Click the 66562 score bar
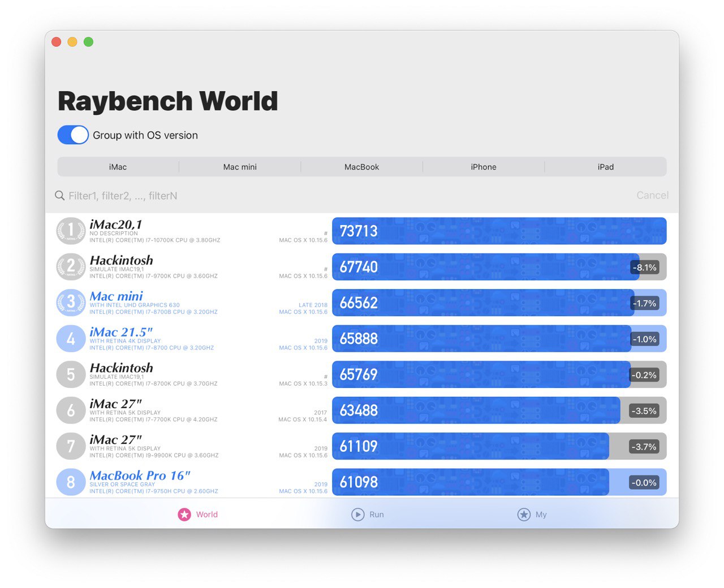The image size is (724, 588). [499, 302]
